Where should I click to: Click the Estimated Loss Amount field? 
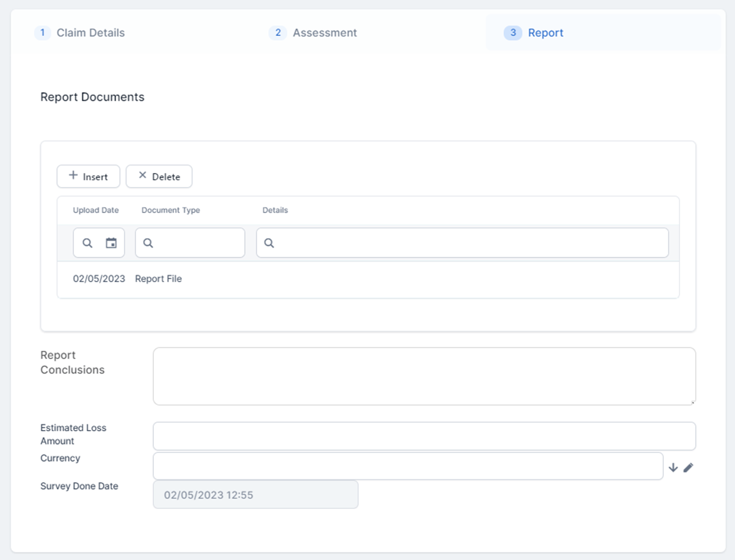click(424, 436)
